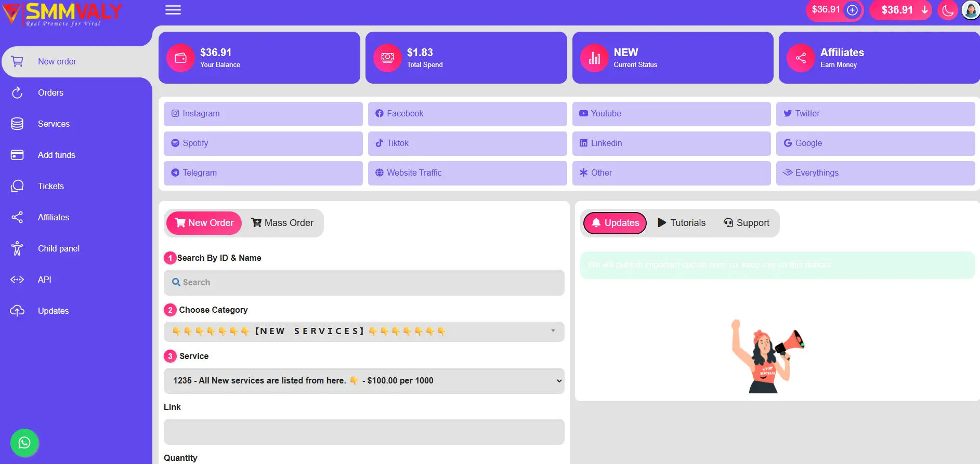Filter services by Facebook
Viewport: 980px width, 464px height.
click(467, 114)
